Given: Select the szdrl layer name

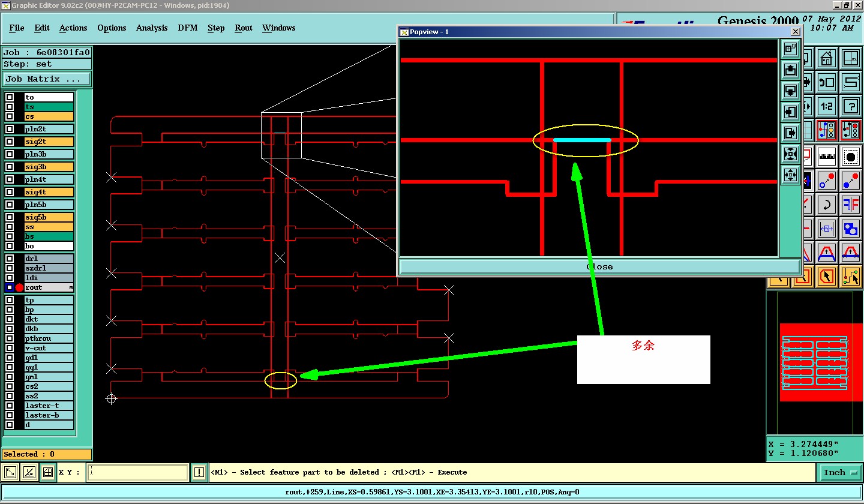Looking at the screenshot, I should click(x=49, y=268).
